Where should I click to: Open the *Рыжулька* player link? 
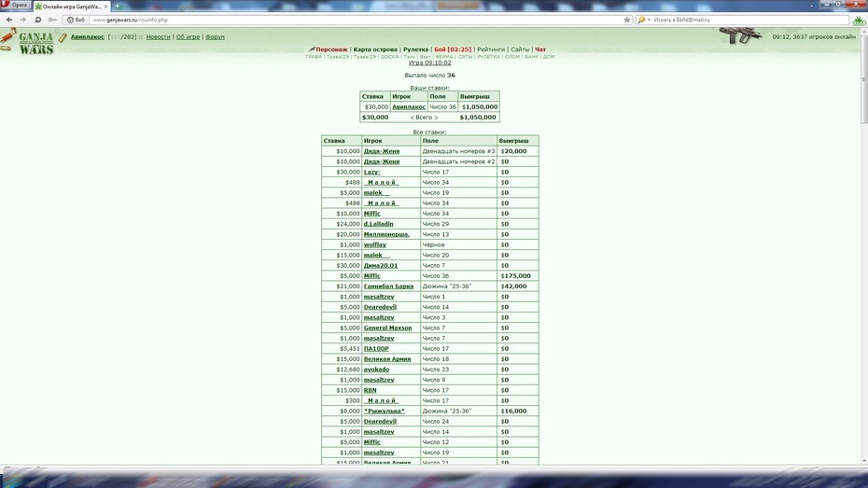pyautogui.click(x=385, y=411)
